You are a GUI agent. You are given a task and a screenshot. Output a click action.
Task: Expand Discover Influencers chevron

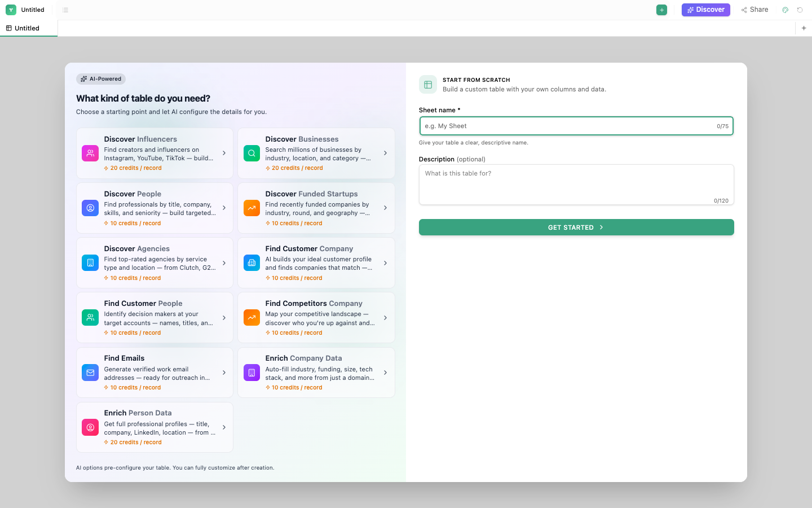224,153
